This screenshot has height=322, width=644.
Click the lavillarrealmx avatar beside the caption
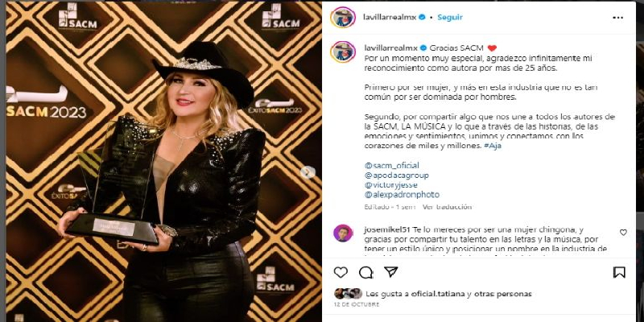coord(343,52)
